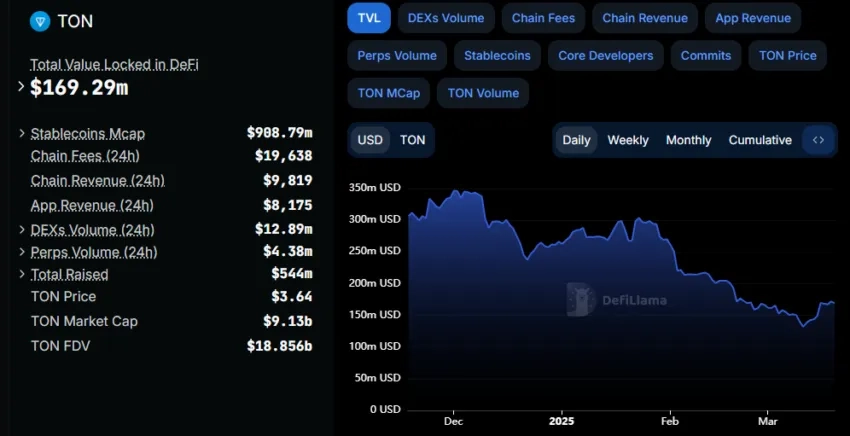Click the TVL chart near Feb
This screenshot has width=850, height=436.
[x=670, y=325]
